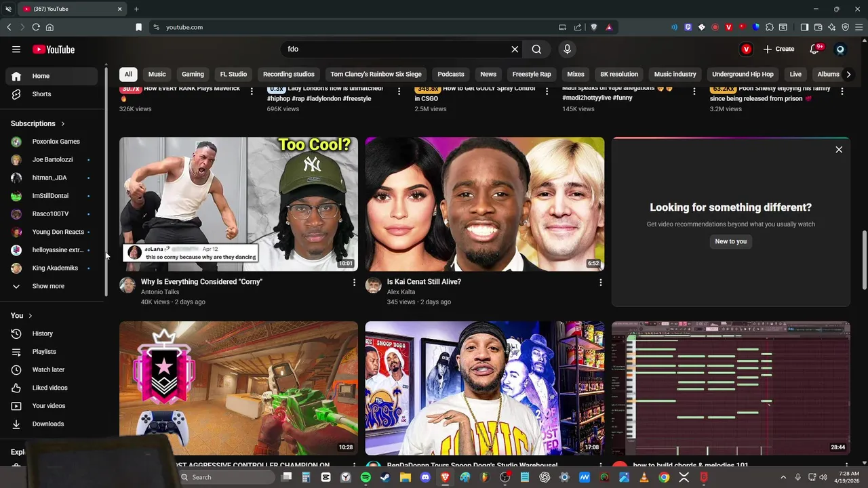Expand the You section chevron

pos(31,316)
